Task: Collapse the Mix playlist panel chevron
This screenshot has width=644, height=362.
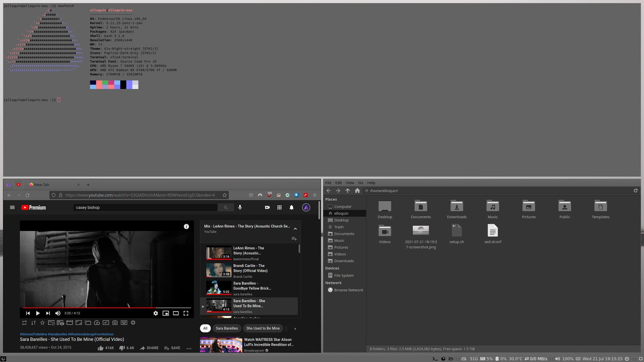Action: pyautogui.click(x=295, y=229)
